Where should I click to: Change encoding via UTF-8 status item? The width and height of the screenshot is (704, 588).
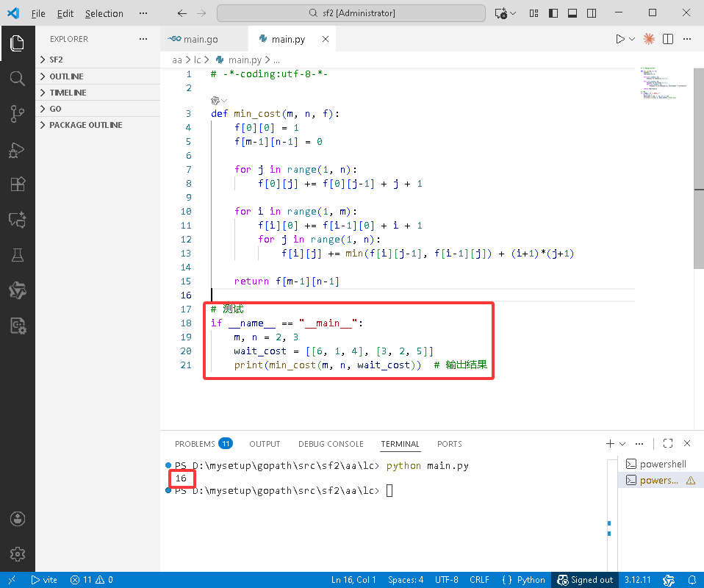[446, 580]
